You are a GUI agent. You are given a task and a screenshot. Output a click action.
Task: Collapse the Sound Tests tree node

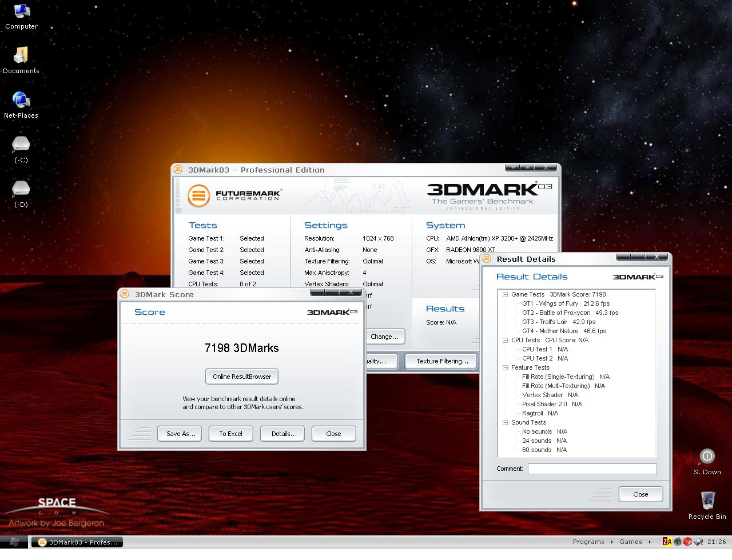[506, 423]
